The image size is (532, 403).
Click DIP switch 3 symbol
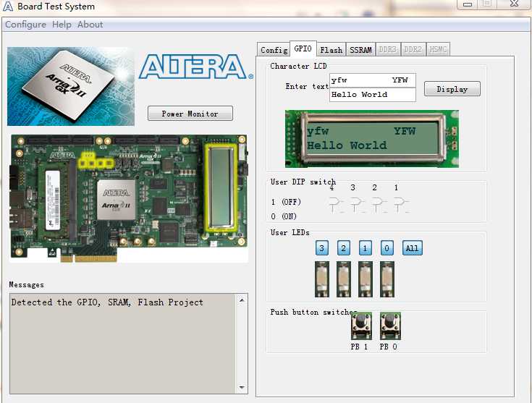[357, 205]
